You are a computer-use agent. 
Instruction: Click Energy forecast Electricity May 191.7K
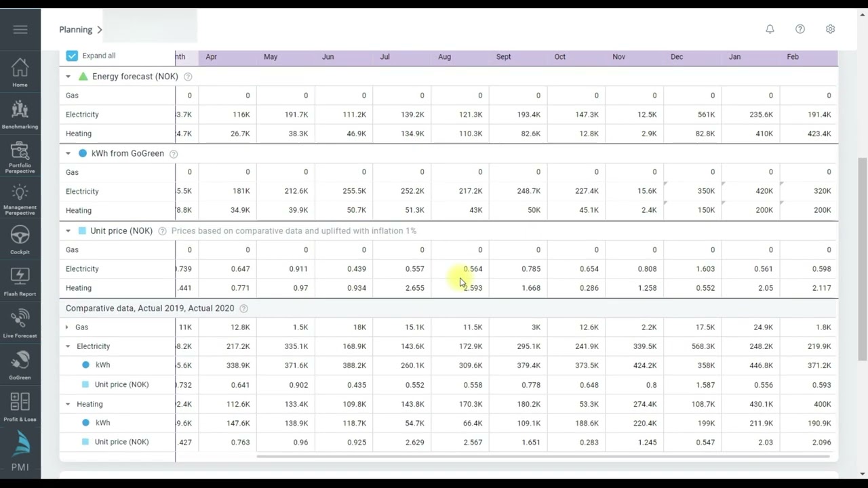tap(296, 115)
